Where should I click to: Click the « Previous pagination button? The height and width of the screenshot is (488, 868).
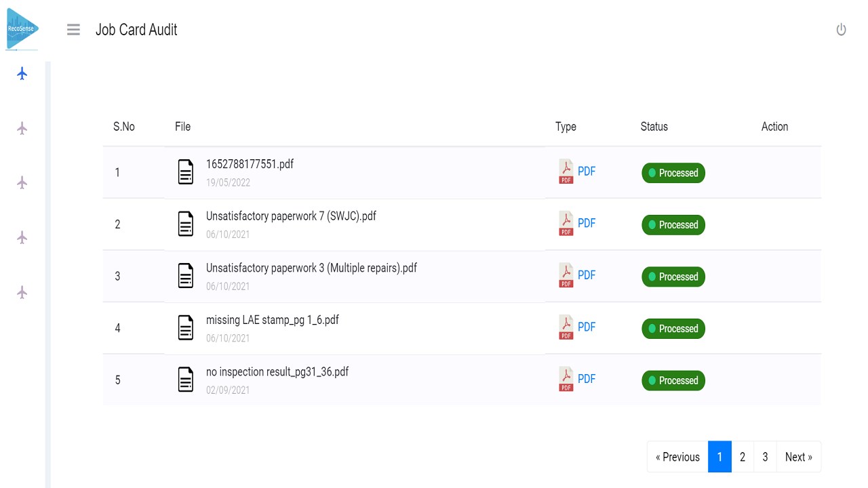coord(677,457)
